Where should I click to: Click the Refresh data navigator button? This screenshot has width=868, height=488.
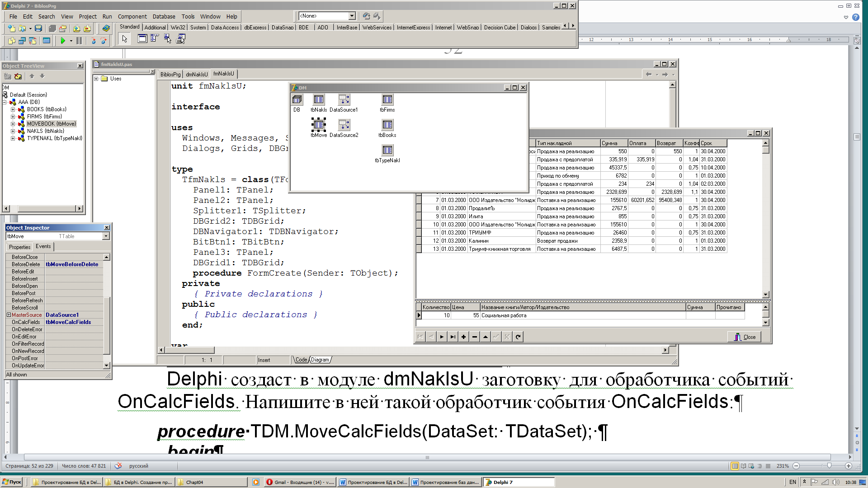point(518,337)
